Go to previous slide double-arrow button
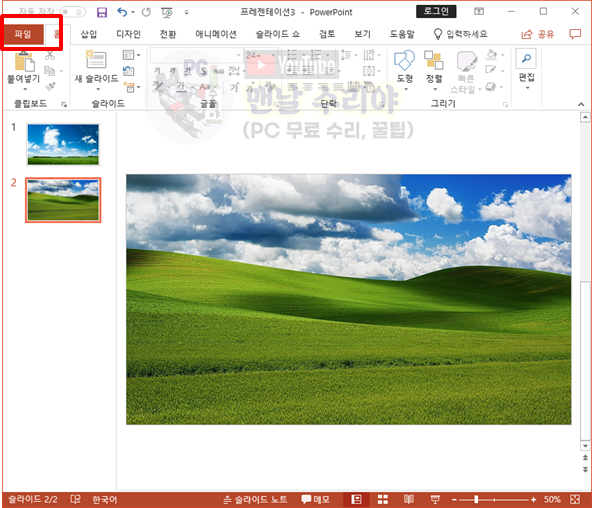 click(x=585, y=457)
